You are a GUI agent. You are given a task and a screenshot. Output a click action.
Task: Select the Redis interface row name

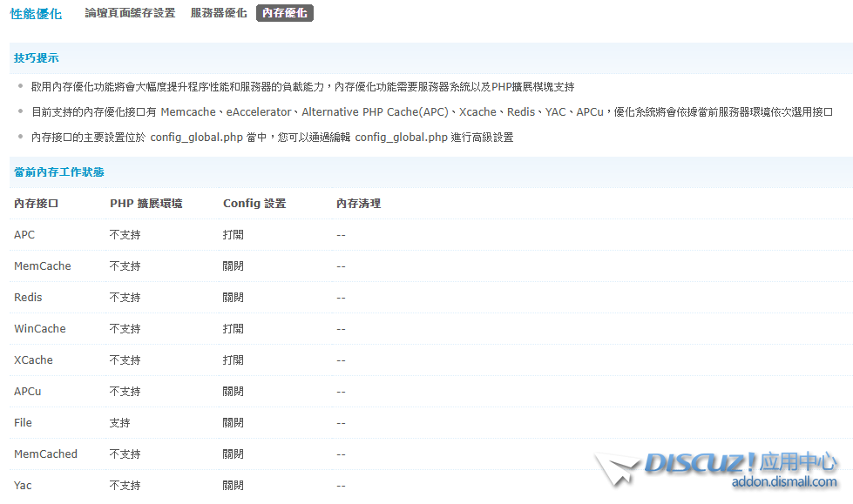pos(28,298)
